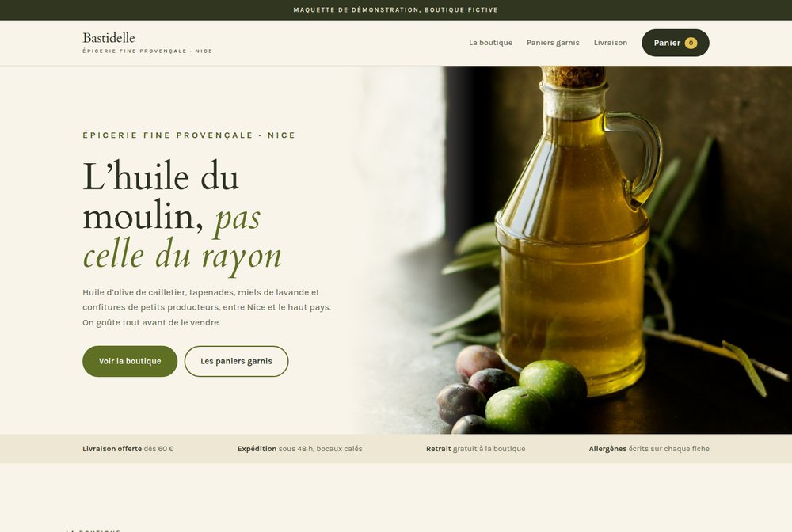Click the olive oil bottle photo

pyautogui.click(x=571, y=250)
